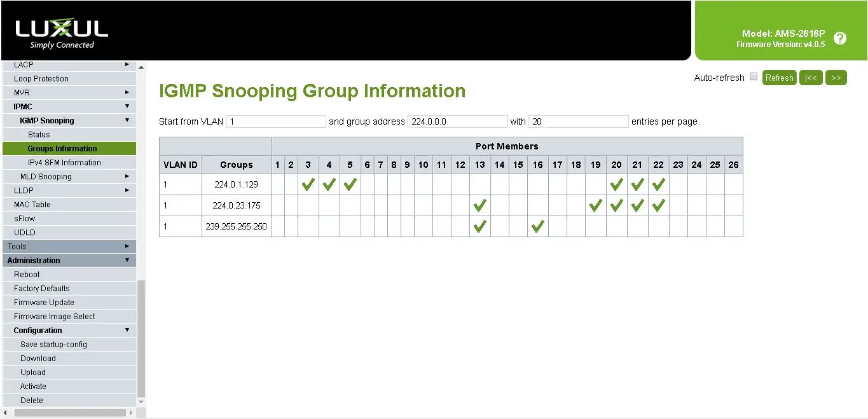The image size is (868, 419).
Task: Click port 26 column header
Action: (x=733, y=165)
